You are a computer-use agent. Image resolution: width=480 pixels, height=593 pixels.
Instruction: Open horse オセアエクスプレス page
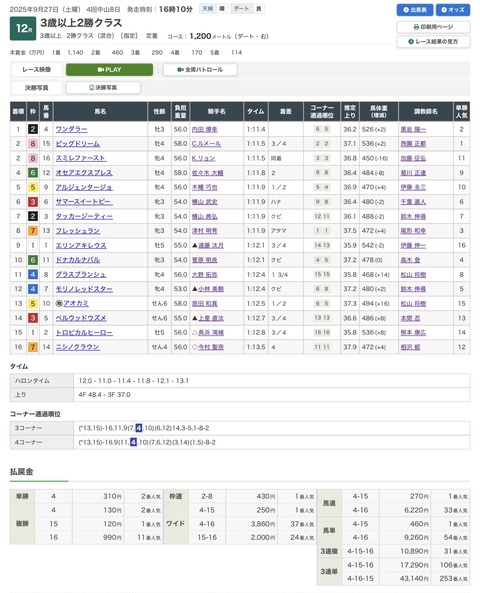tap(84, 173)
